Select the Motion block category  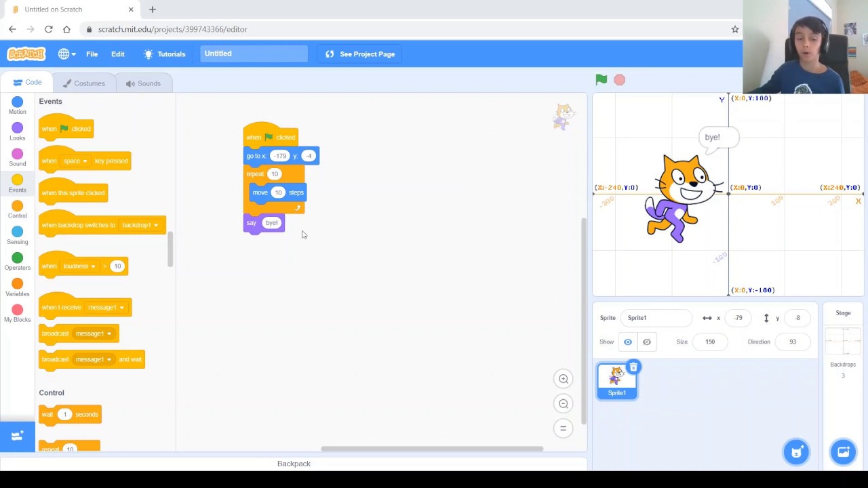17,106
